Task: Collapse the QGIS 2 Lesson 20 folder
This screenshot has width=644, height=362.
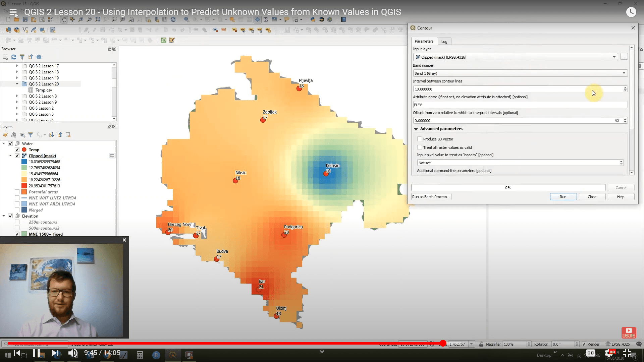Action: (17, 84)
